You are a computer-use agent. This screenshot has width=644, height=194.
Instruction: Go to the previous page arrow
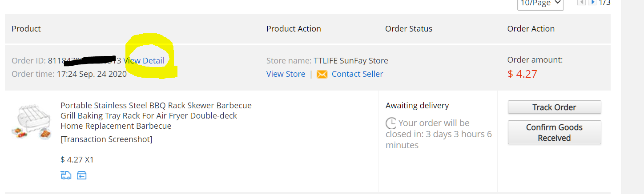point(581,3)
